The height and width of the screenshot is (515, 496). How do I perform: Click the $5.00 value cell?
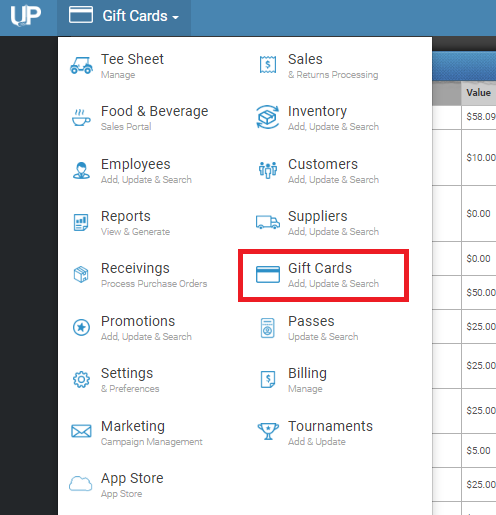(x=478, y=451)
